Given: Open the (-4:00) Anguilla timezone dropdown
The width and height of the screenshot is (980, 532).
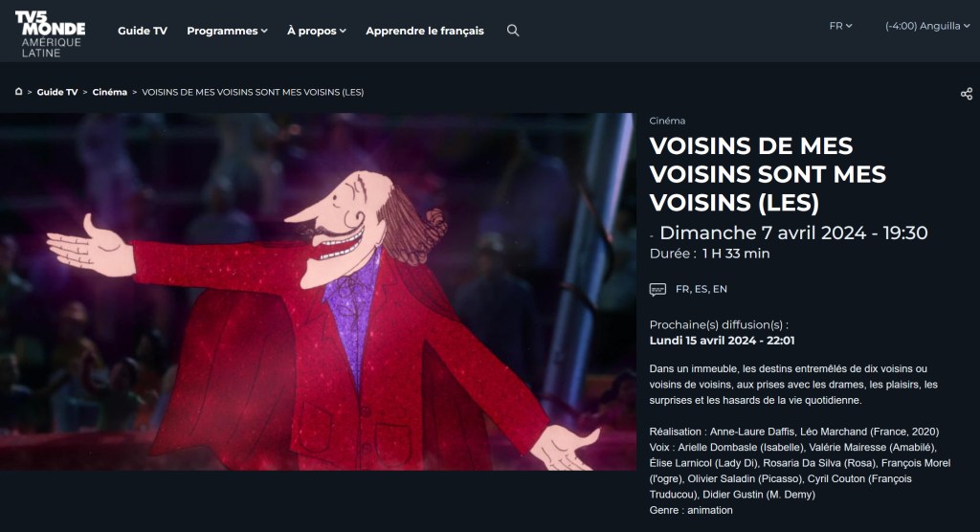Looking at the screenshot, I should [927, 26].
